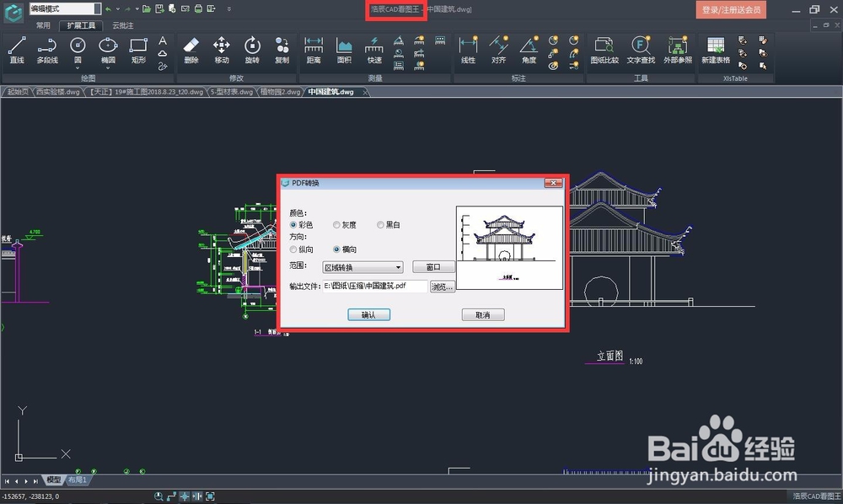Viewport: 843px width, 504px height.
Task: Select the 旋转 rotate tool
Action: pyautogui.click(x=252, y=51)
